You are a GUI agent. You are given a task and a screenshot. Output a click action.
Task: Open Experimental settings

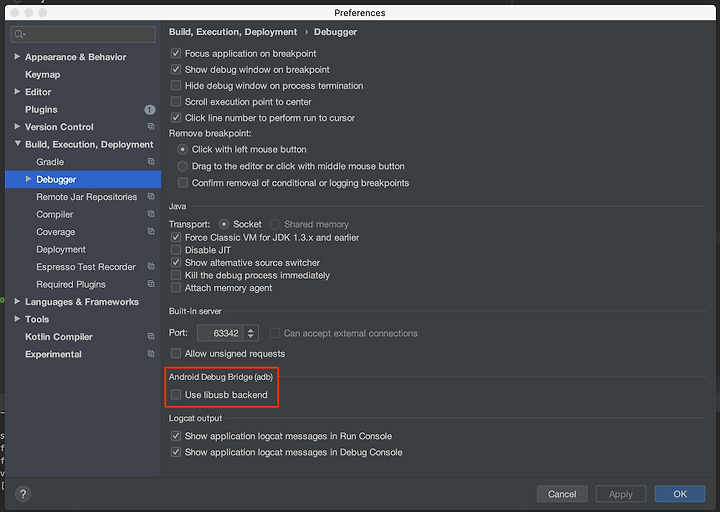(x=53, y=354)
